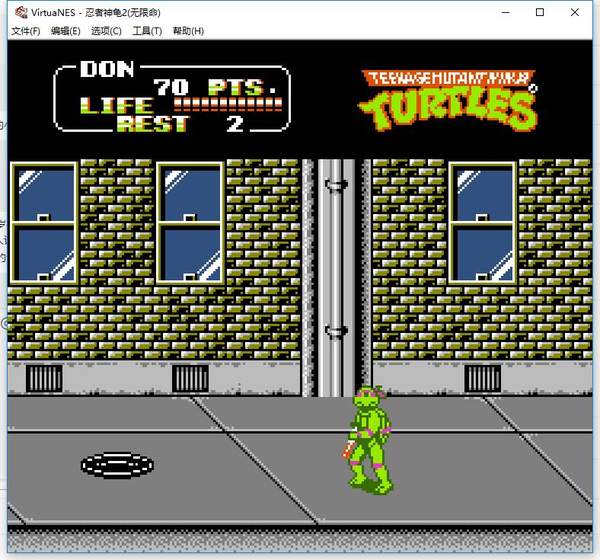Click the VirtuaNES app icon in title bar
Image resolution: width=600 pixels, height=560 pixels.
point(21,12)
